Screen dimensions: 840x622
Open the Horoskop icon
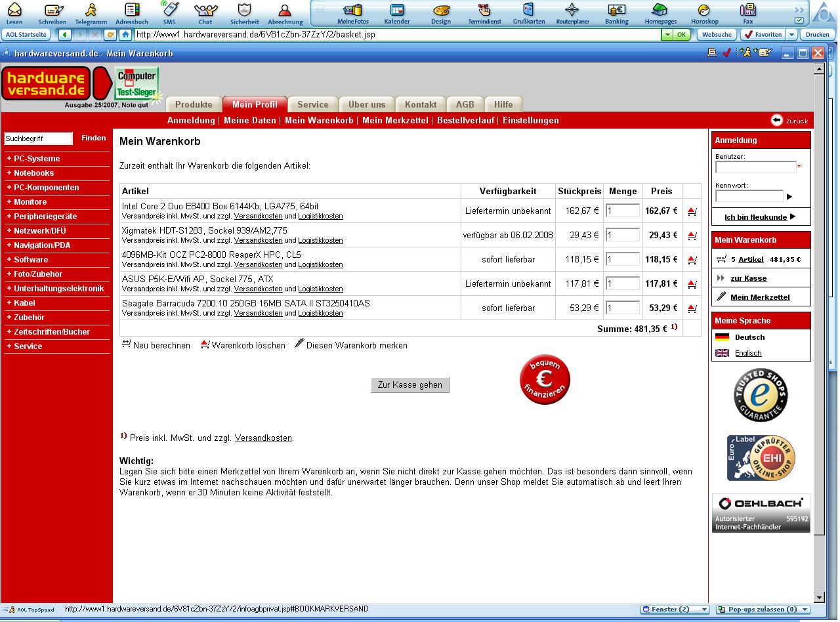[704, 12]
